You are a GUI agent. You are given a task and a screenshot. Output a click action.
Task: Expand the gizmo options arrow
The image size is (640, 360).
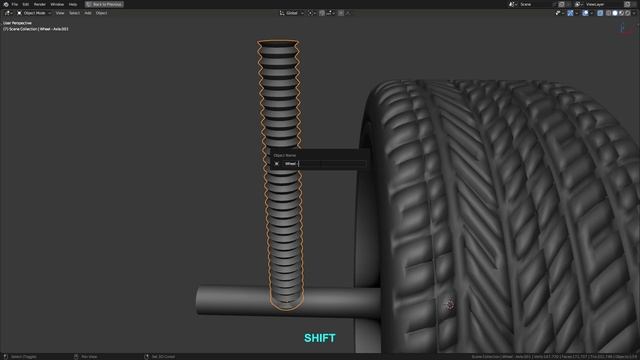[x=576, y=13]
